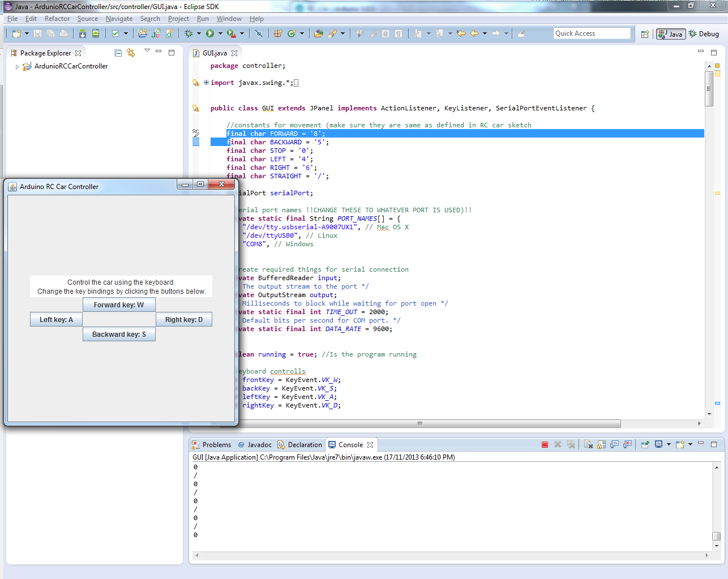Click Collapse All in Package Explorer
728x579 pixels.
[118, 53]
